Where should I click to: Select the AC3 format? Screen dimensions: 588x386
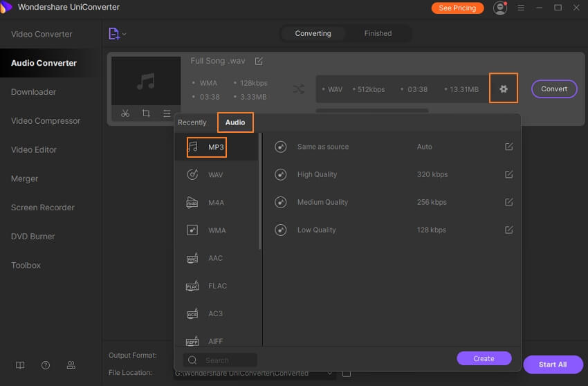point(217,313)
